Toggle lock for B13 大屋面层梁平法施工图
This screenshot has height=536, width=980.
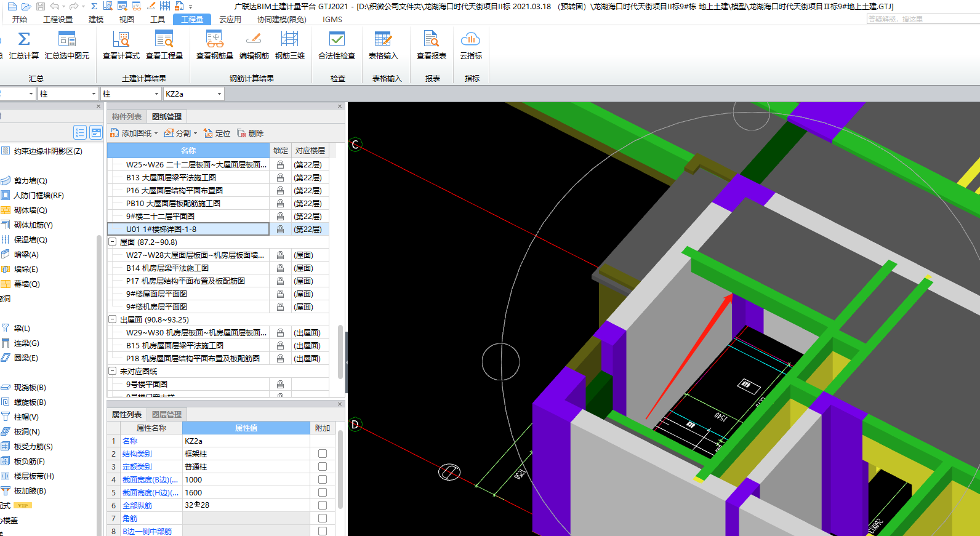280,178
